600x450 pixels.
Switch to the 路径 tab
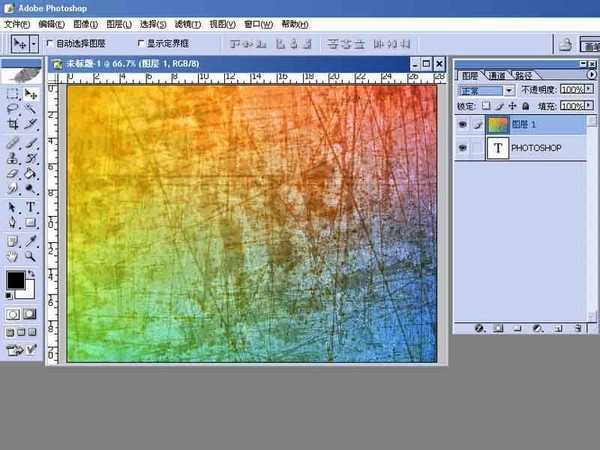click(524, 75)
